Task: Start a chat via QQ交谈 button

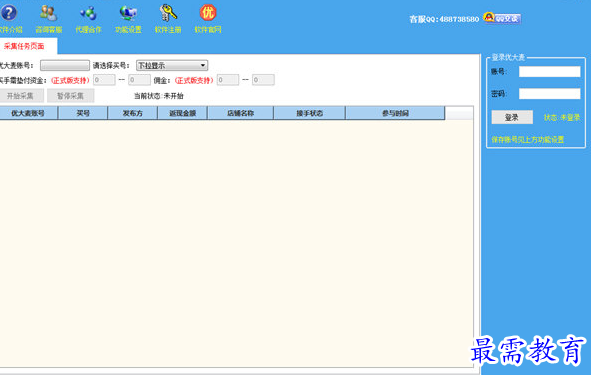Action: click(x=503, y=18)
